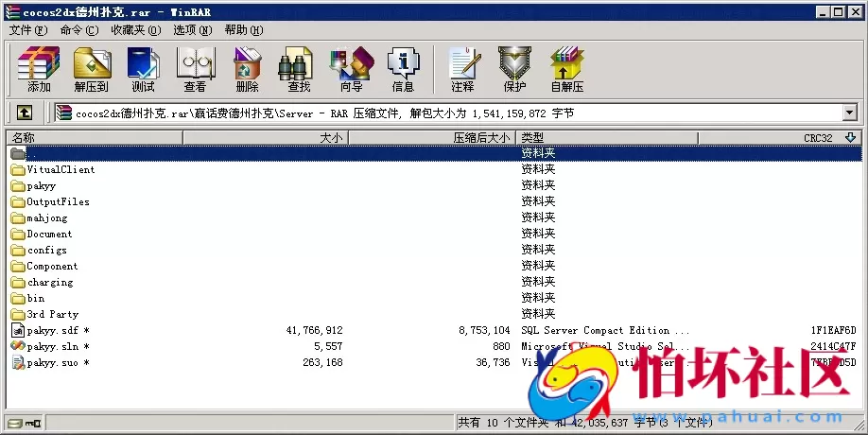Select the charging folder name
This screenshot has height=435, width=868.
click(x=50, y=282)
